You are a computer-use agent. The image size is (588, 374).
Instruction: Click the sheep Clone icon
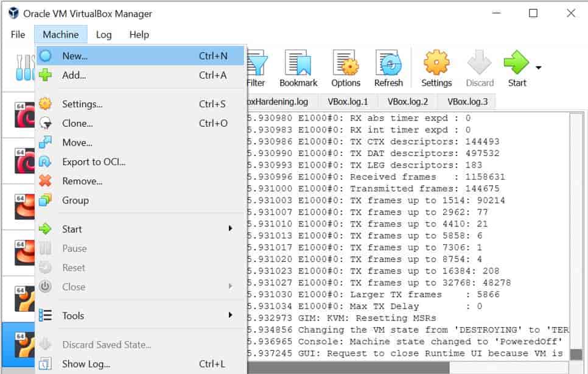[46, 123]
